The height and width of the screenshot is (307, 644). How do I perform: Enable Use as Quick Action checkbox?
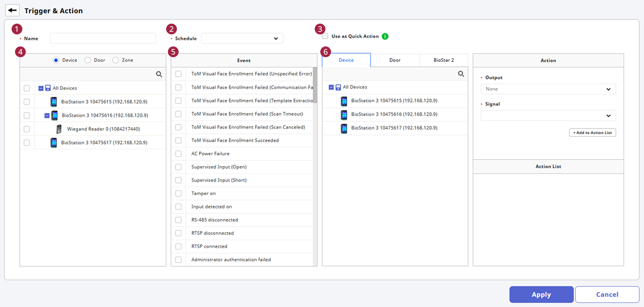(x=325, y=37)
